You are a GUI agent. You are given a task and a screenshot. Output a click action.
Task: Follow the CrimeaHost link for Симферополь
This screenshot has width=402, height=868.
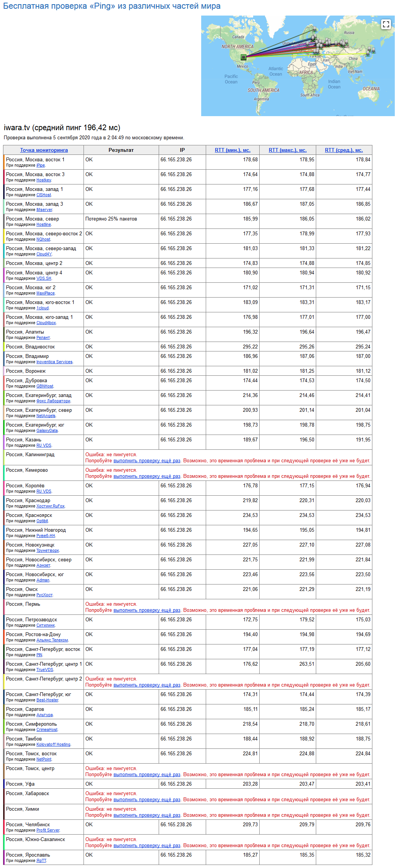tap(47, 730)
